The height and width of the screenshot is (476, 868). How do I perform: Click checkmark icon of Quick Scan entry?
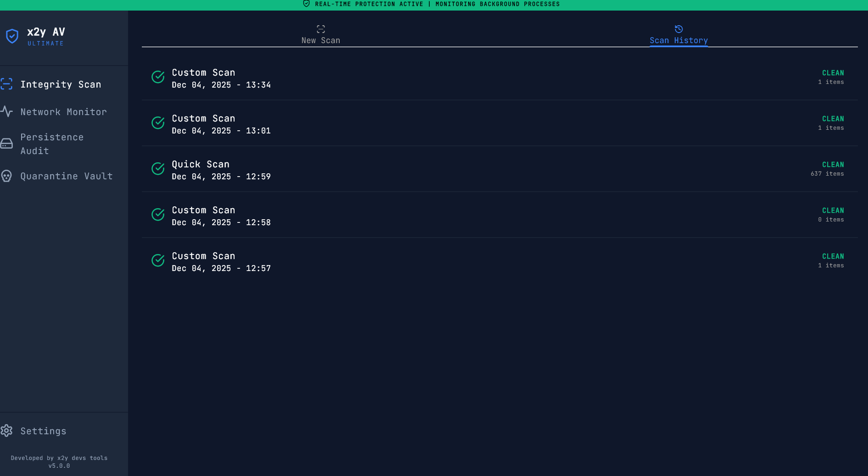coord(158,169)
